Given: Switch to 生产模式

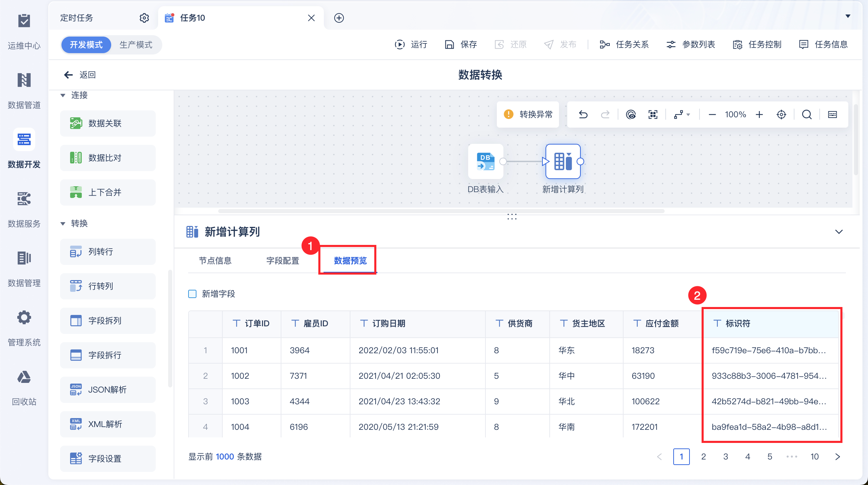Looking at the screenshot, I should [x=136, y=45].
